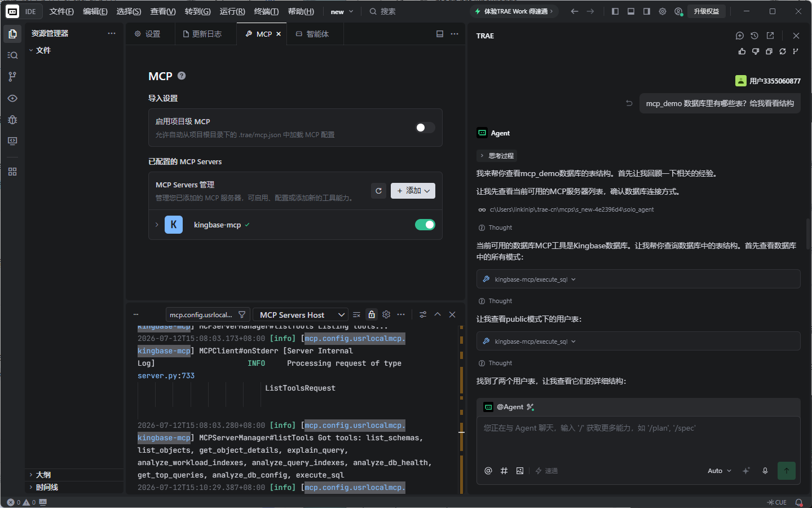The height and width of the screenshot is (508, 812).
Task: Click the 体验TRAE Work 得速通 banner
Action: coord(514,11)
